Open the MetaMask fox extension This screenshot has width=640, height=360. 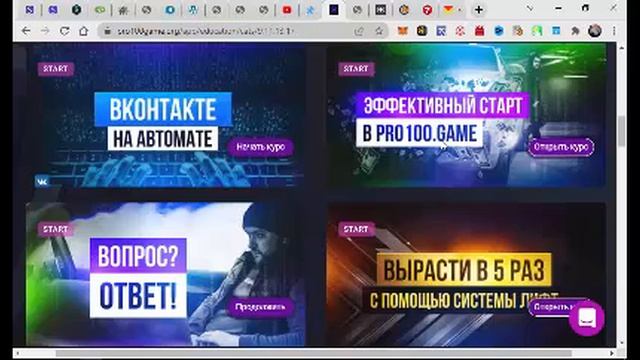point(402,31)
